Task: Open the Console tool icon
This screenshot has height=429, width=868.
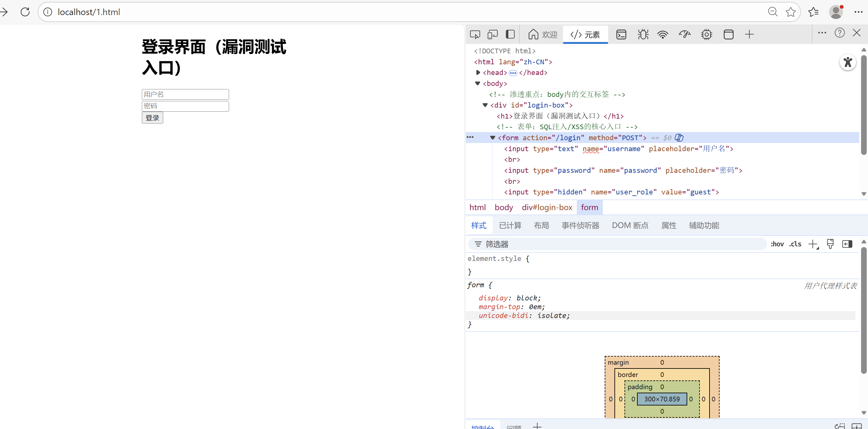Action: pos(621,34)
